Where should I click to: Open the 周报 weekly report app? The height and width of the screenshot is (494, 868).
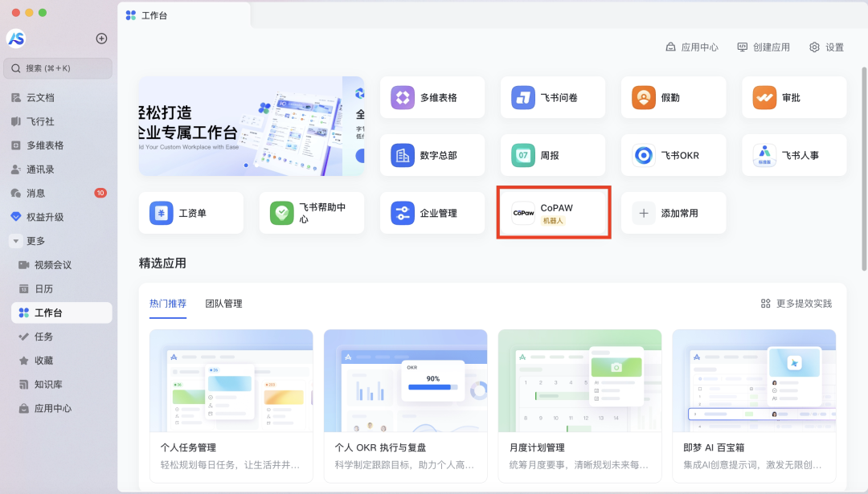coord(552,155)
